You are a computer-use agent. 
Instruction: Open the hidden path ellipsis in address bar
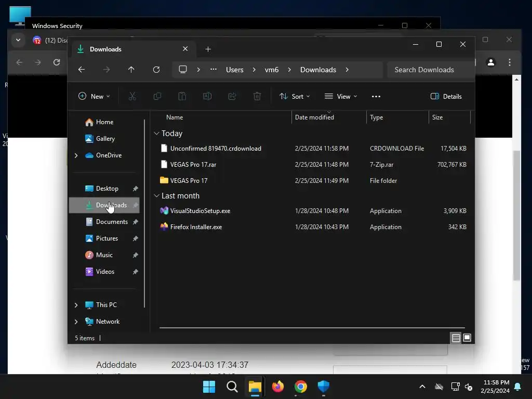click(x=214, y=70)
